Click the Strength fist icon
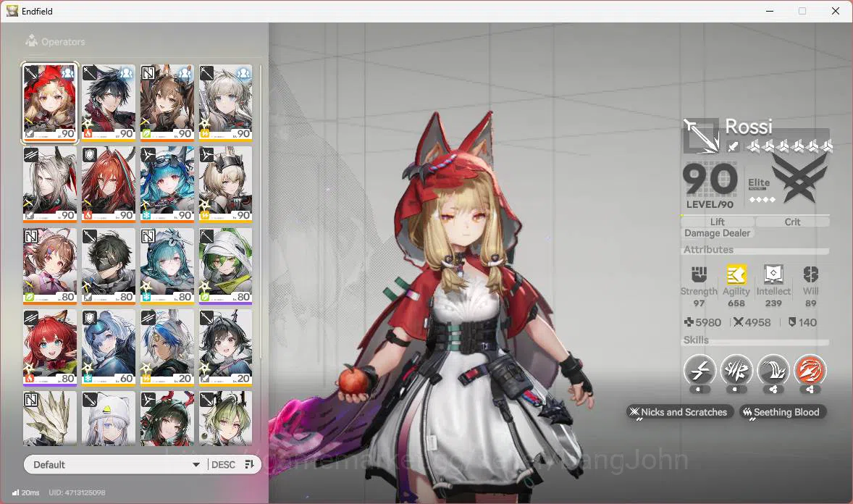This screenshot has width=853, height=504. click(x=699, y=274)
